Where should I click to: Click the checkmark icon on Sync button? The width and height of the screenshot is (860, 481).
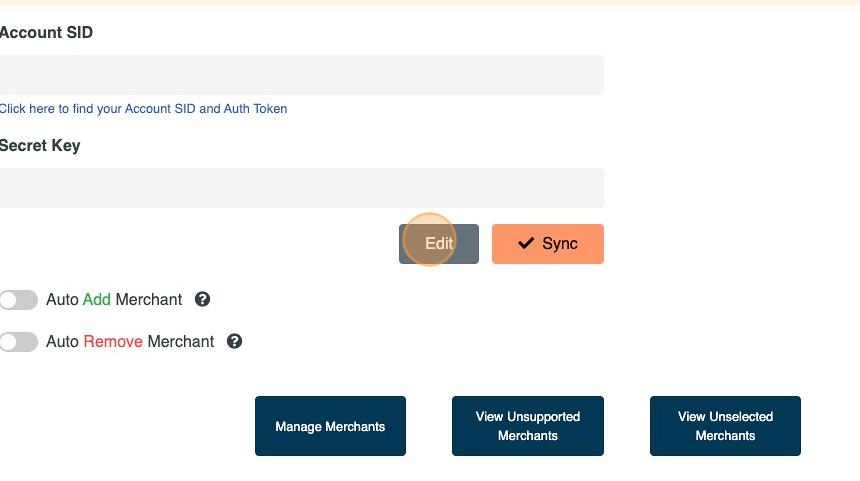click(526, 244)
